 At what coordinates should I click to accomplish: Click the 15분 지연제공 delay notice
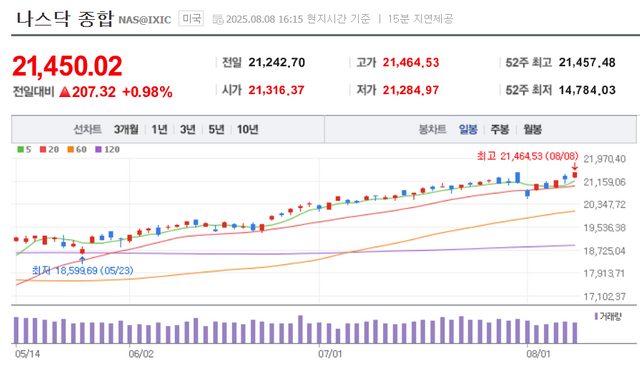tap(420, 19)
